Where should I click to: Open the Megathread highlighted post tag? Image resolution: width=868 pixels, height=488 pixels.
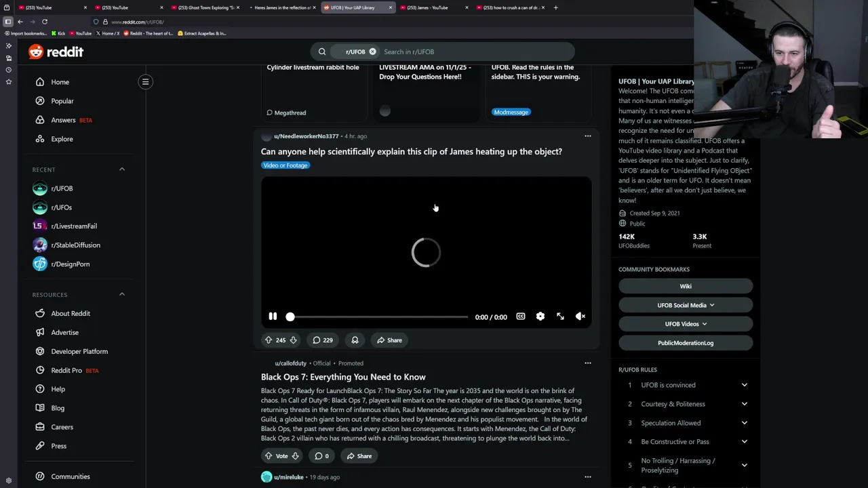pos(286,113)
